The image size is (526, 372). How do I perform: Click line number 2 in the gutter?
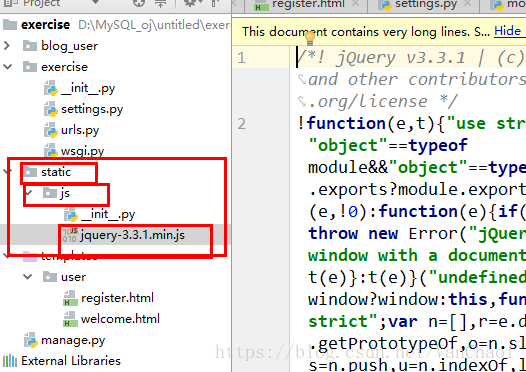241,124
